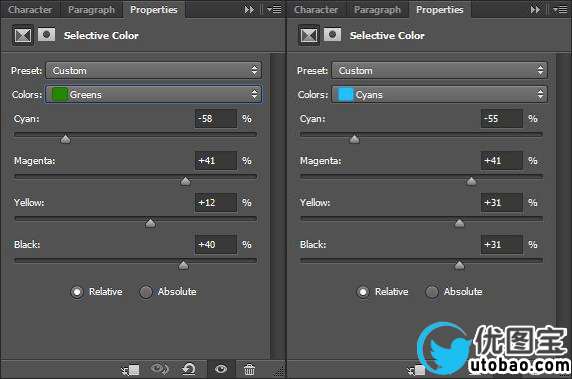
Task: Click the Selective Color adjustment icon in right panel
Action: pos(309,35)
